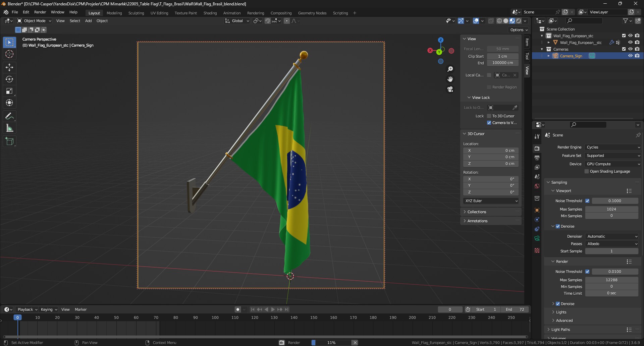Image resolution: width=644 pixels, height=346 pixels.
Task: Select the Measure ruler tool
Action: pos(9,128)
